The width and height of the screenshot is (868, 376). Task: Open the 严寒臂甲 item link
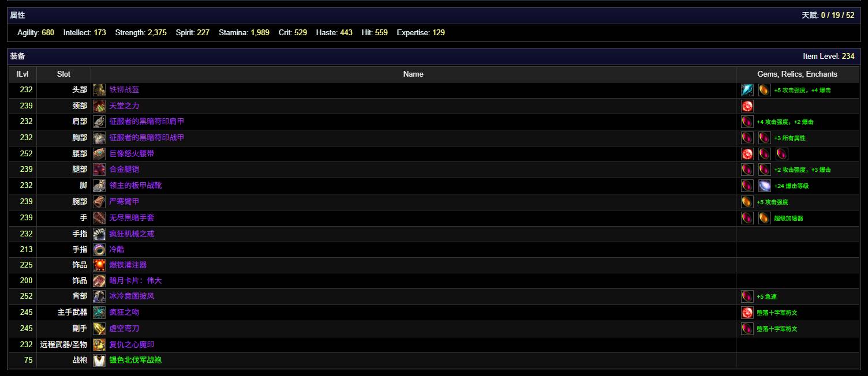tap(124, 202)
